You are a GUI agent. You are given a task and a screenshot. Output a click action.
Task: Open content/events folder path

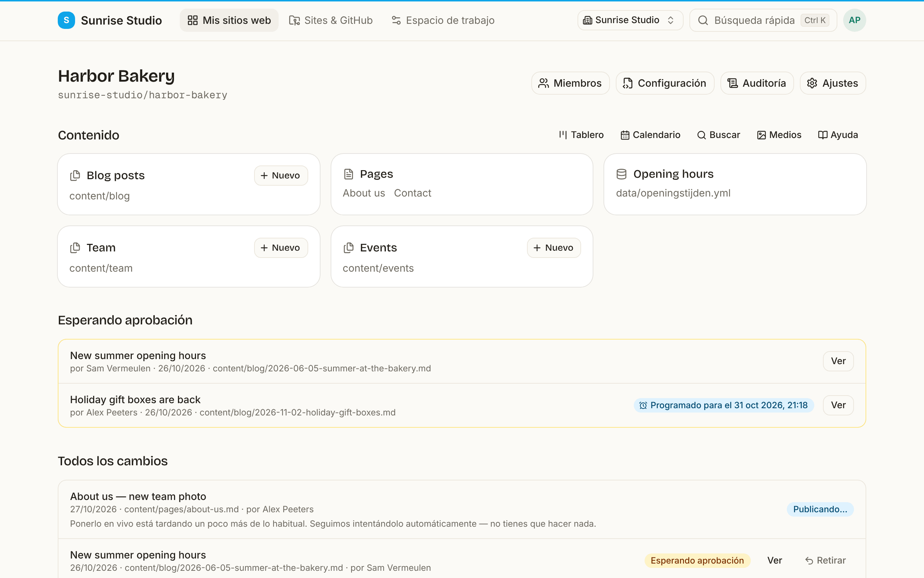[378, 268]
